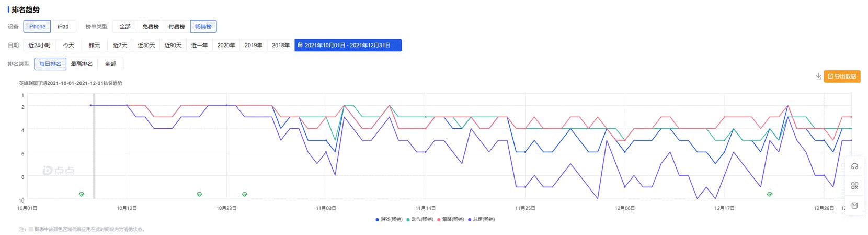Switch to 付费榜 chart type
Image resolution: width=868 pixels, height=235 pixels.
pos(177,27)
